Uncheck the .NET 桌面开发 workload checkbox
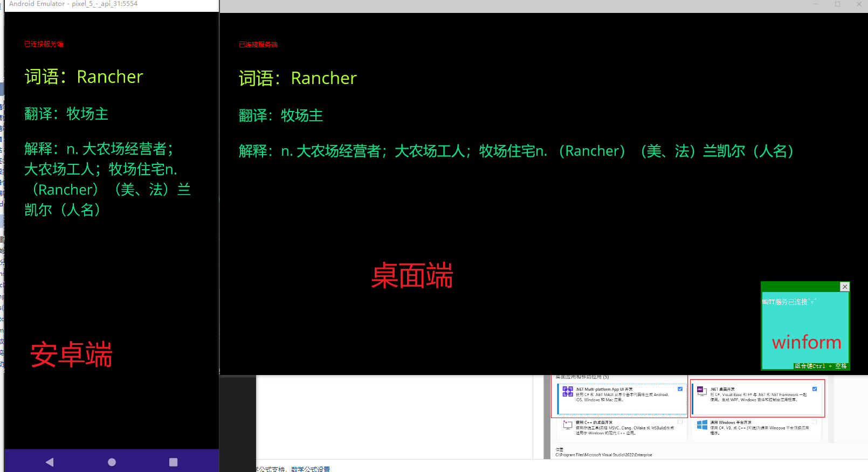Screen dimensions: 868x472 point(814,388)
